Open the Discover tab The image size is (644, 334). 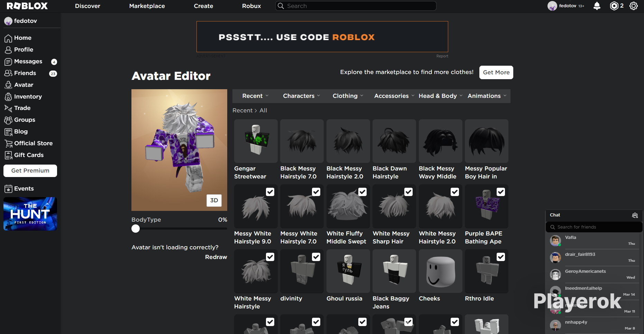tap(88, 6)
